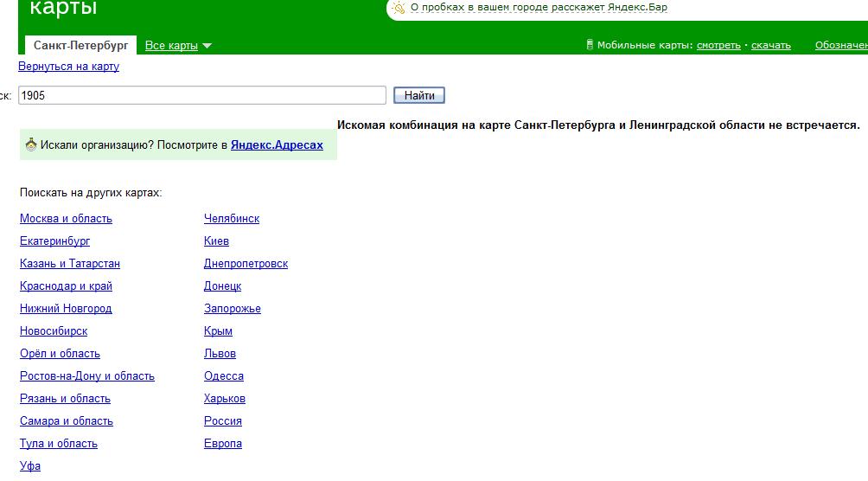Viewport: 868px width, 481px height.
Task: Search on Россия map
Action: [x=222, y=421]
